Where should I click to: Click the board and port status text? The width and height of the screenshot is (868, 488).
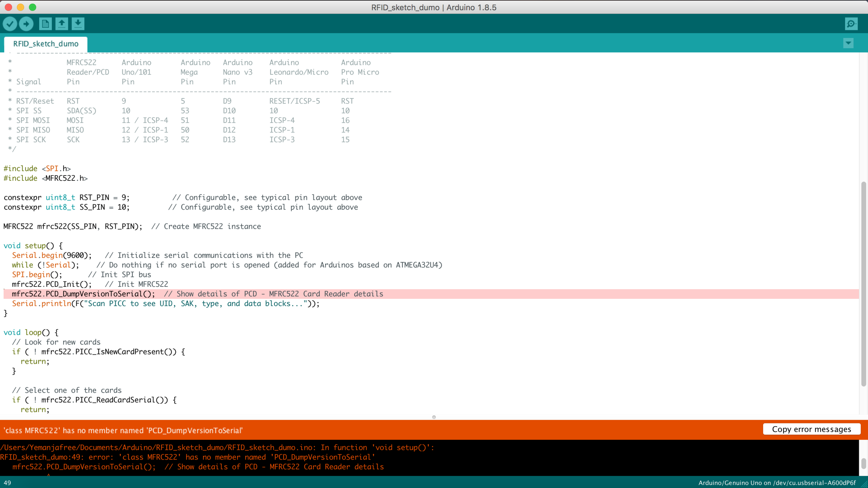point(777,483)
